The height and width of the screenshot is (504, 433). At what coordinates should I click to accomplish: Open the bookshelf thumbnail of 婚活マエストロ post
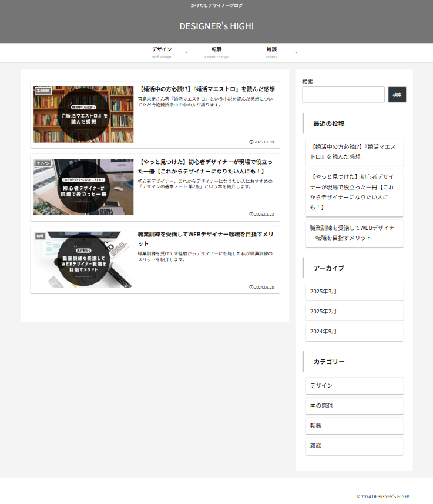pyautogui.click(x=83, y=114)
